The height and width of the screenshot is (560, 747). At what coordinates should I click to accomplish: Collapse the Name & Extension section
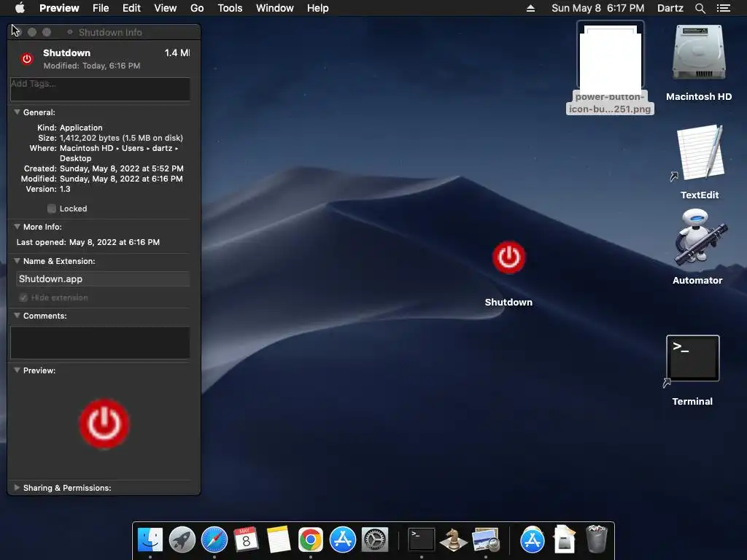(x=18, y=261)
